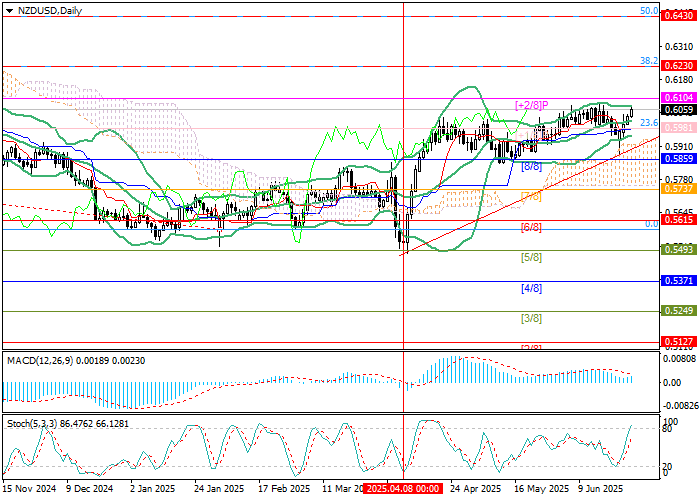Select the red 0.6430 price level tag
This screenshot has width=700, height=500.
click(x=678, y=17)
